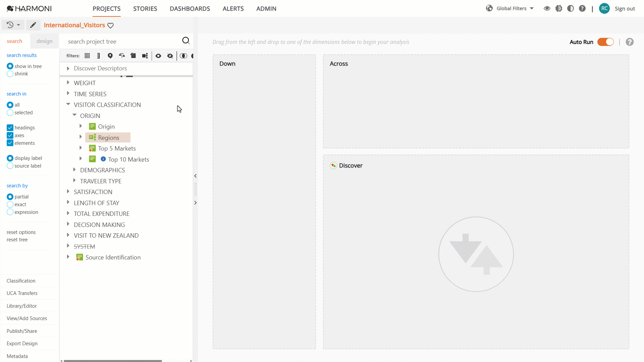Click the search magnifier icon
Image resolution: width=644 pixels, height=362 pixels.
pos(186,41)
